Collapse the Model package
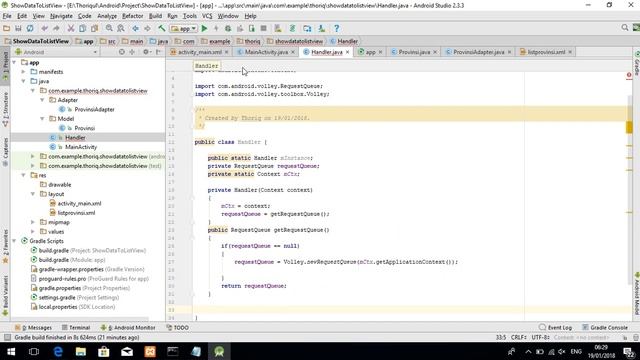This screenshot has height=360, width=640. (42, 119)
